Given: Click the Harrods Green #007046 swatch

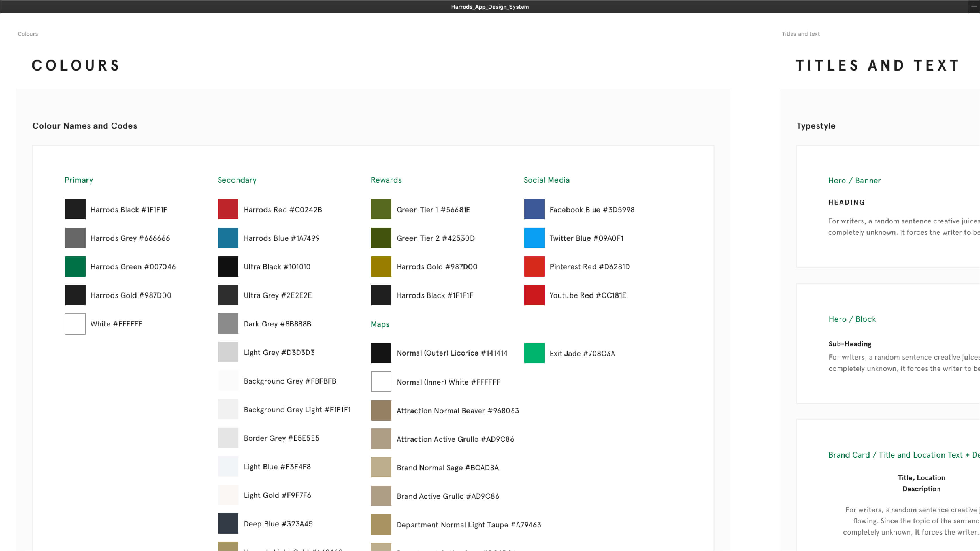Looking at the screenshot, I should (x=75, y=266).
